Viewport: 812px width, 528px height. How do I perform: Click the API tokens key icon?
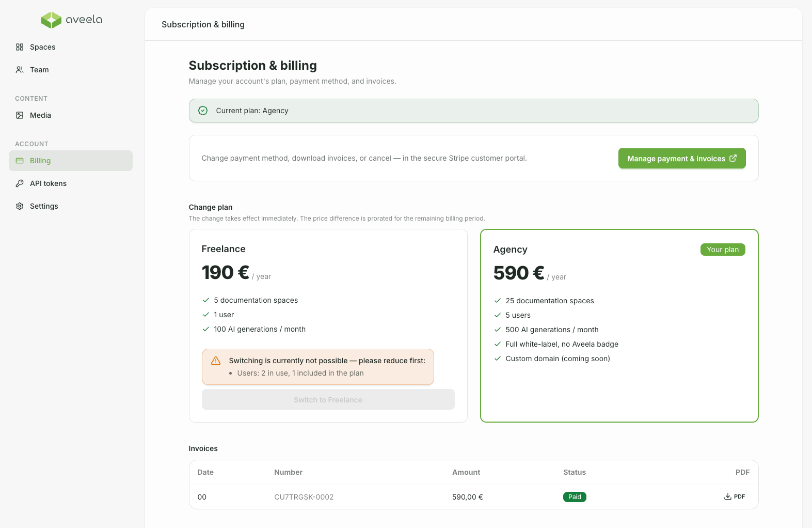tap(20, 183)
